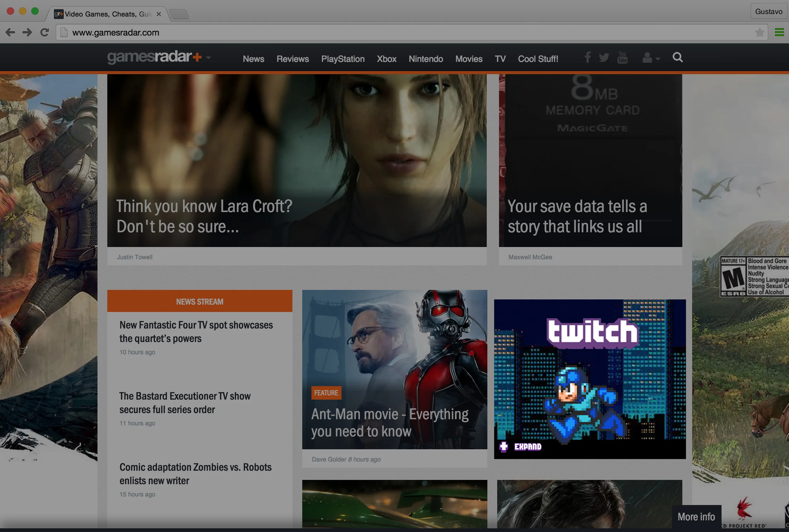Click the dark-haired character article thumbnail

click(590, 504)
